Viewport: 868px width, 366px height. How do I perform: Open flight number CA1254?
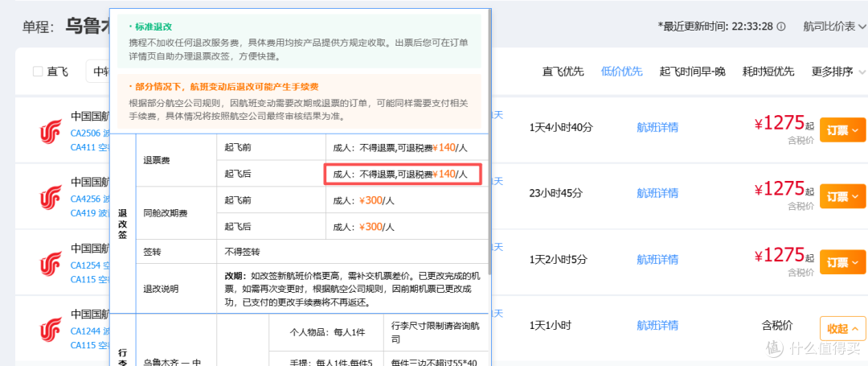pos(85,265)
